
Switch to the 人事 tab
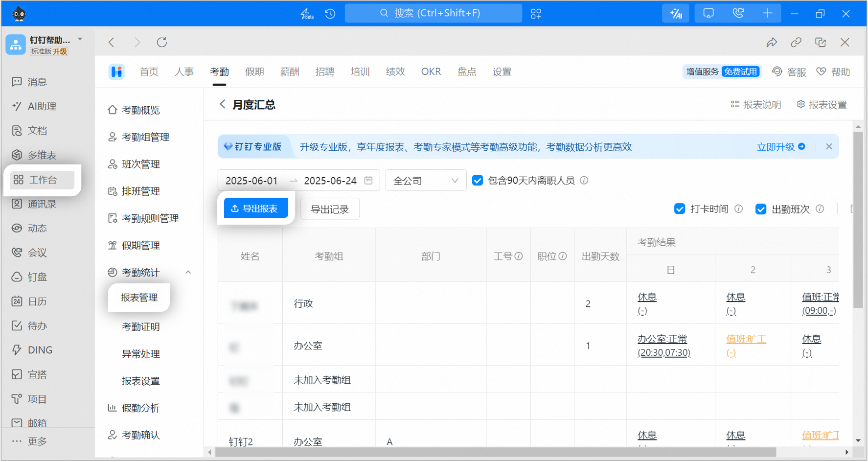(184, 72)
